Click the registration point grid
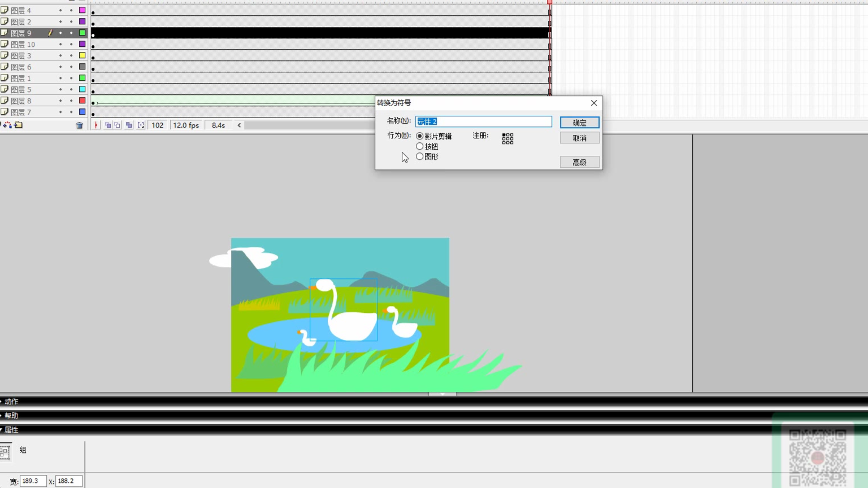Image resolution: width=868 pixels, height=488 pixels. coord(507,139)
